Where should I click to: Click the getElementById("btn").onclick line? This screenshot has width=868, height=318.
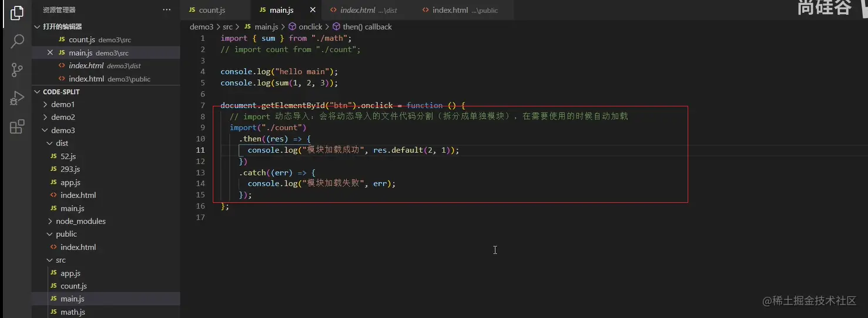coord(343,105)
